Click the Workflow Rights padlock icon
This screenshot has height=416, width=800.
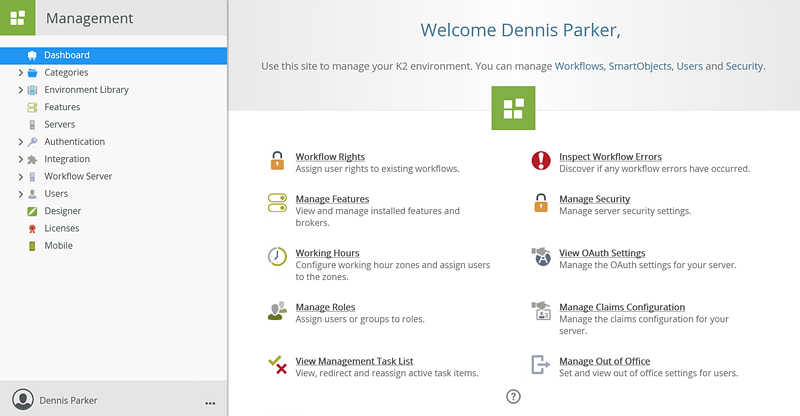click(x=277, y=161)
